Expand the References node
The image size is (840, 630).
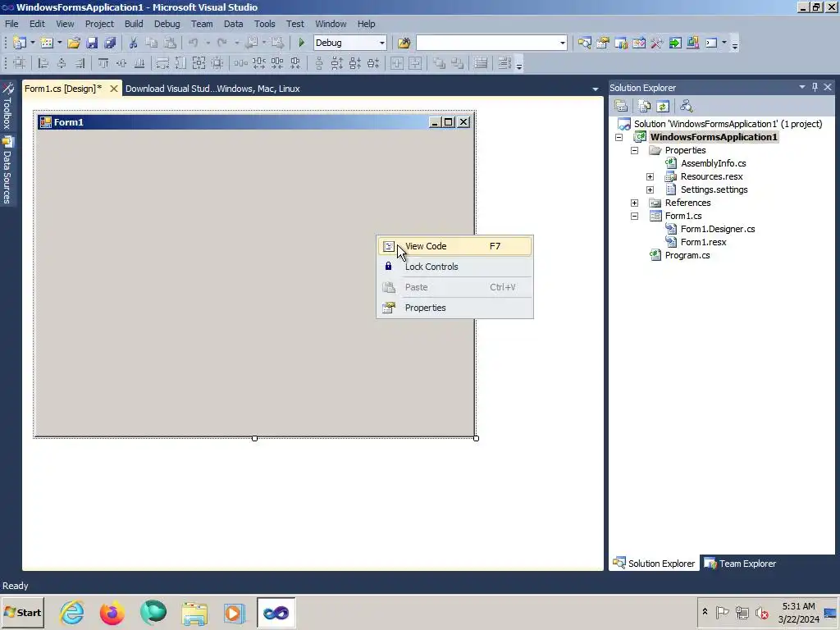634,203
